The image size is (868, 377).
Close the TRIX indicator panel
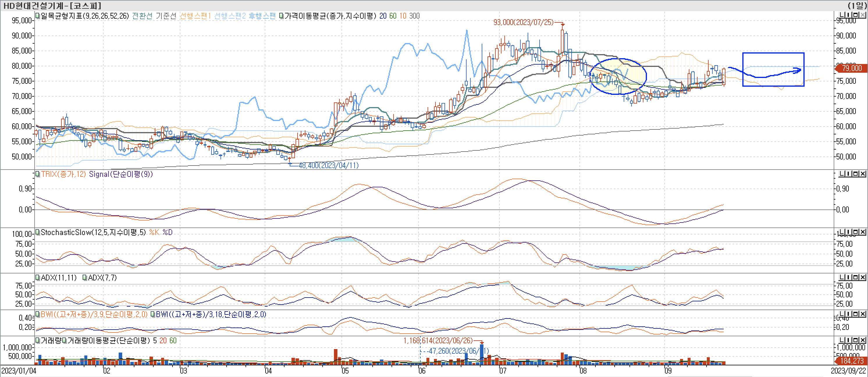pyautogui.click(x=862, y=173)
